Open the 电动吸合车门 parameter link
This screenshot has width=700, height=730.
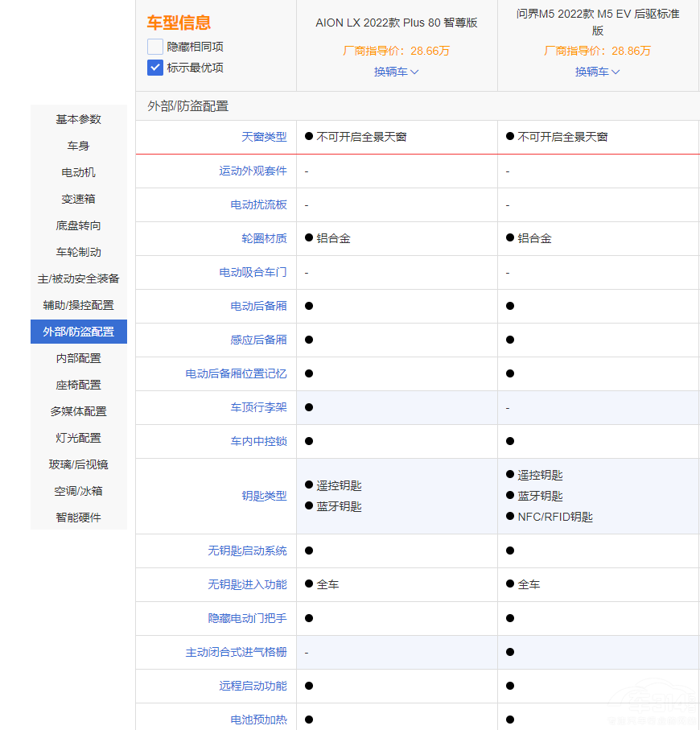tap(253, 272)
